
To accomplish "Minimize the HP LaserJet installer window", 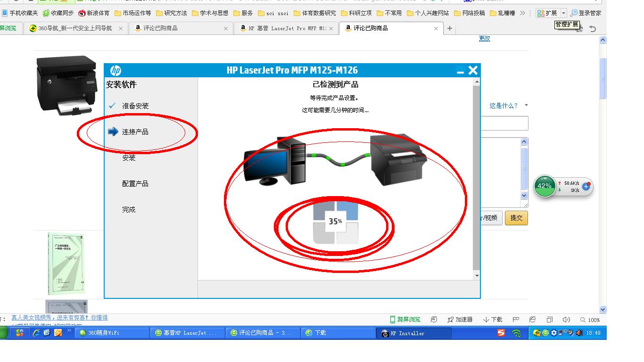I will (460, 71).
